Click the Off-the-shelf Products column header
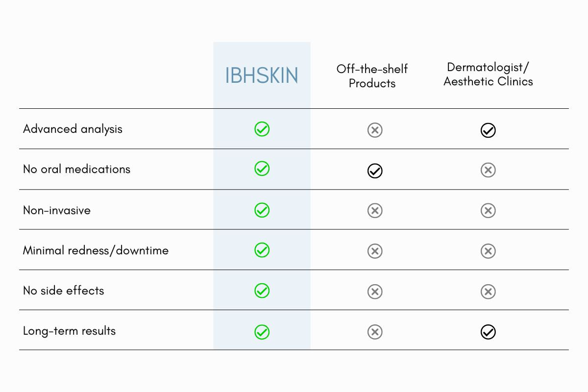This screenshot has height=392, width=588. (x=372, y=76)
